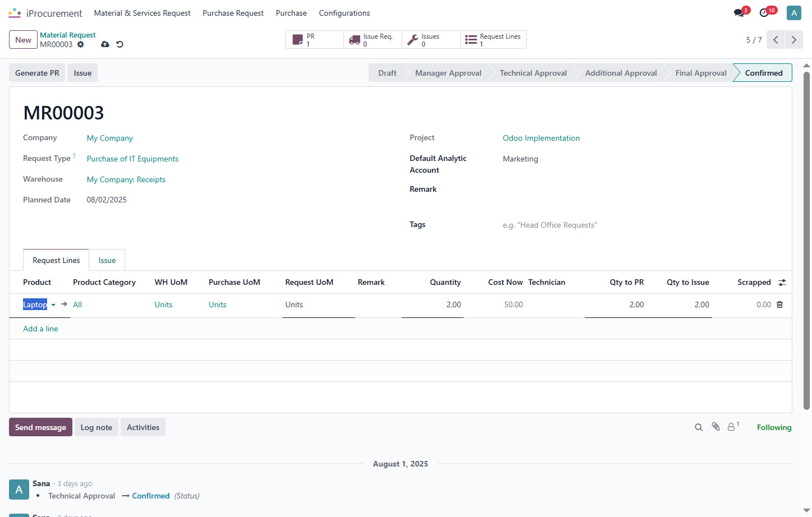Select the Draft status stage

387,73
